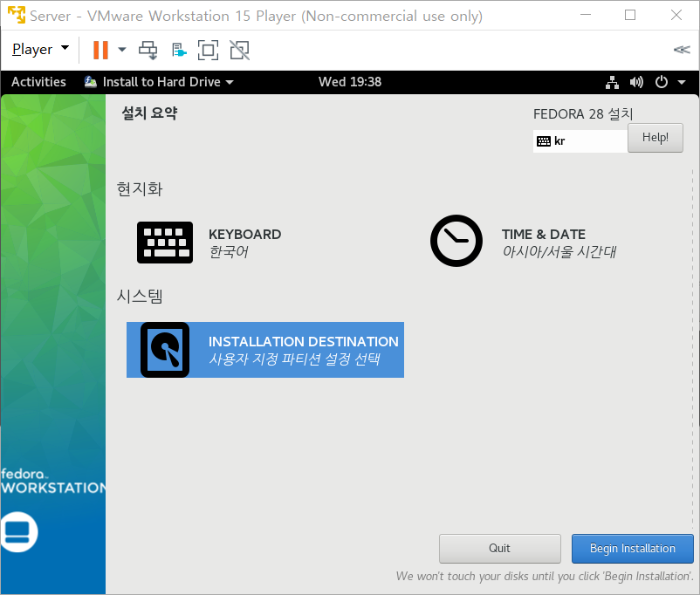Click the power icon in top bar

click(662, 82)
